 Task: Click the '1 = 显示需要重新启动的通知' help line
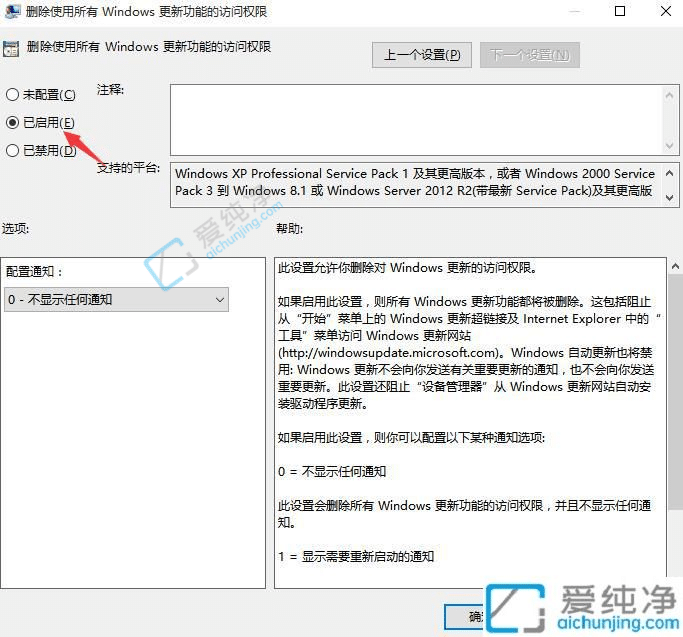356,556
